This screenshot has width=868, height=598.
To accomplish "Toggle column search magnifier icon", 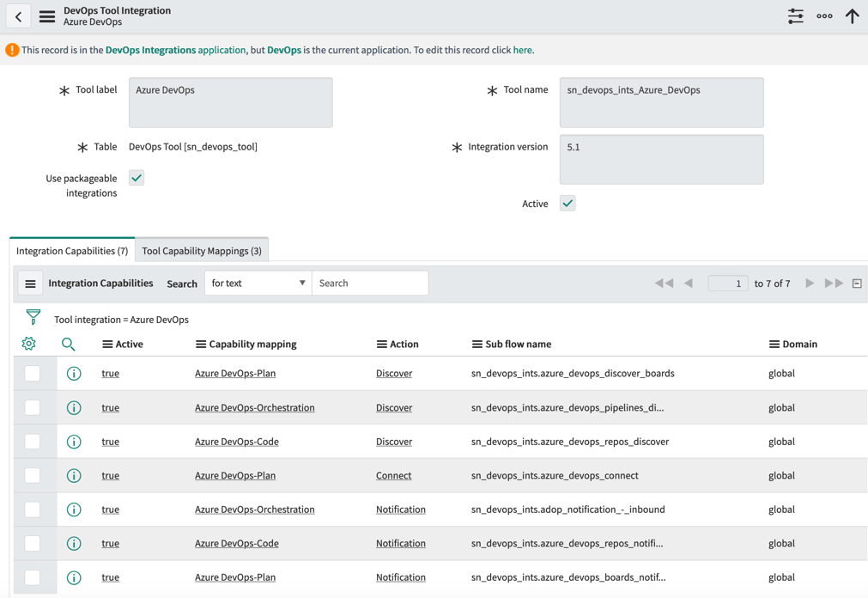I will [68, 345].
